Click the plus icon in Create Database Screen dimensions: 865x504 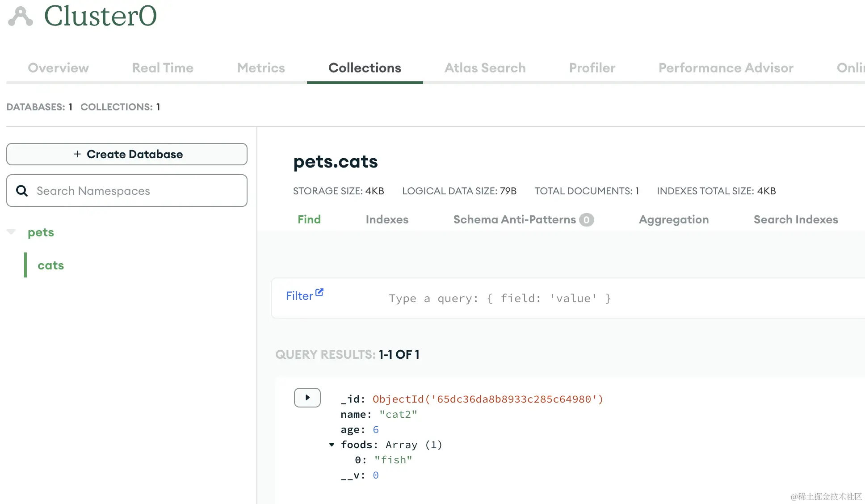(x=77, y=154)
